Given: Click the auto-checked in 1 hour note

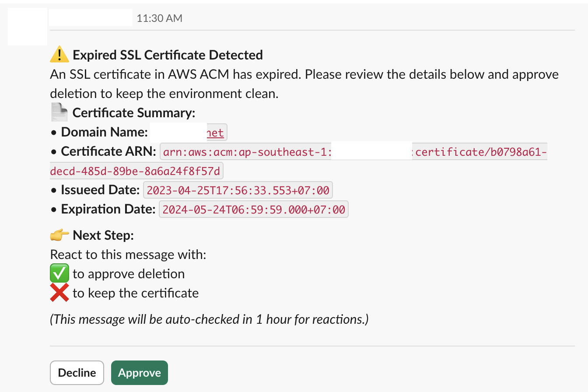Looking at the screenshot, I should click(x=209, y=319).
